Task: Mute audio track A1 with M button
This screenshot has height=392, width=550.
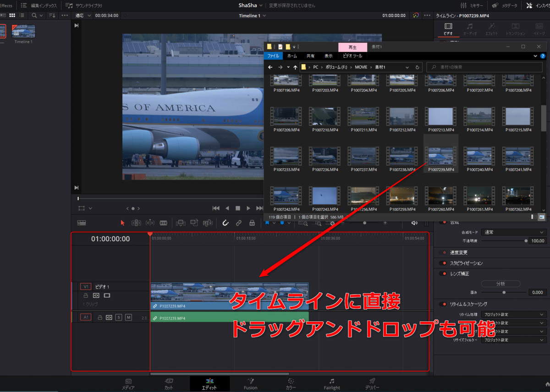Action: 128,317
